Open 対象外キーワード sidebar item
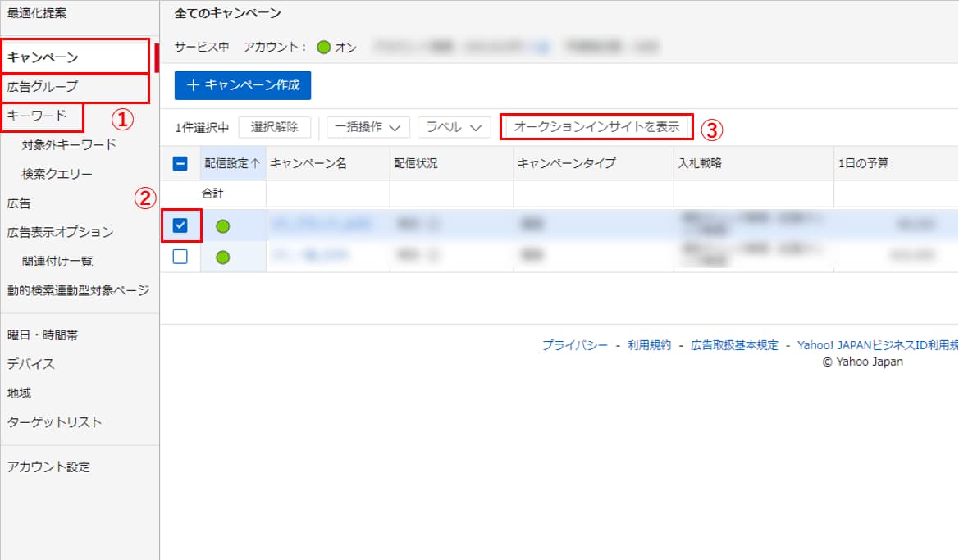The image size is (959, 560). click(69, 145)
